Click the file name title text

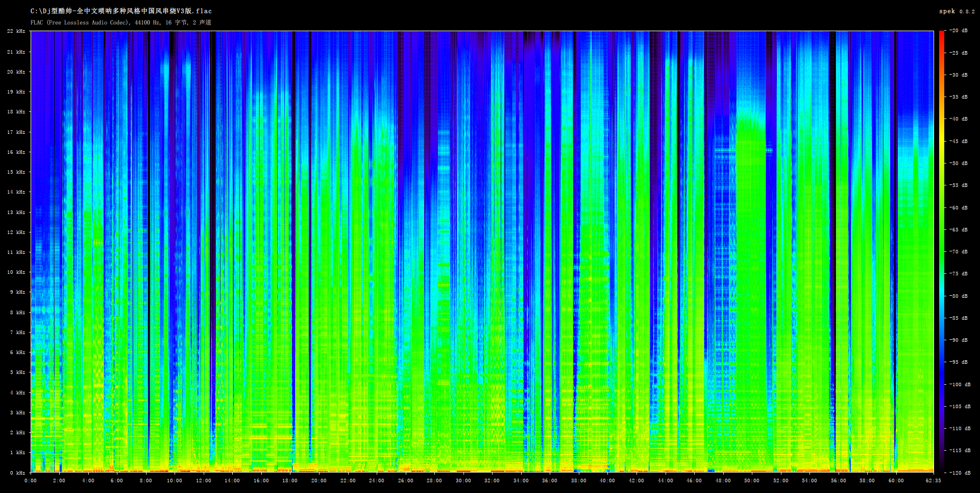121,11
